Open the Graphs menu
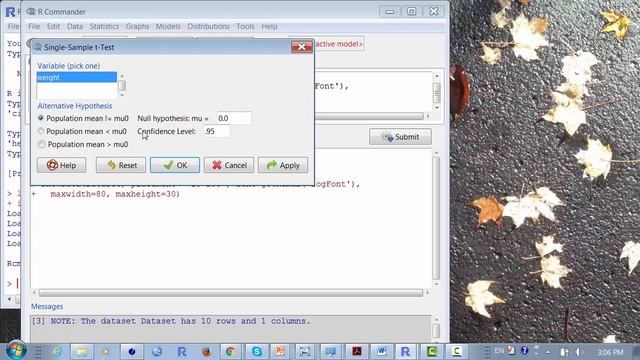 [137, 26]
